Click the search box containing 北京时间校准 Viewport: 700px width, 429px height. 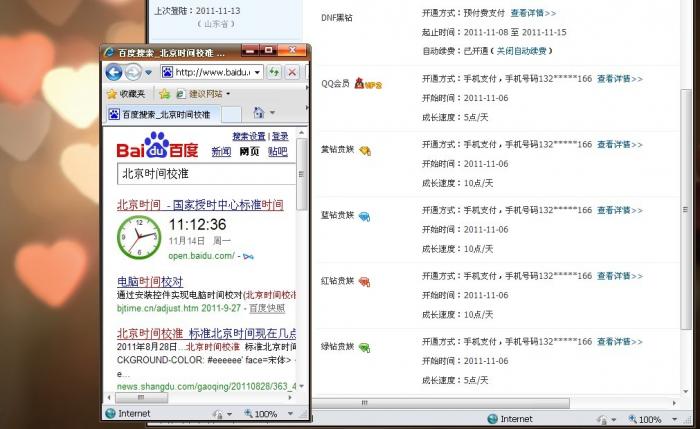pyautogui.click(x=206, y=174)
